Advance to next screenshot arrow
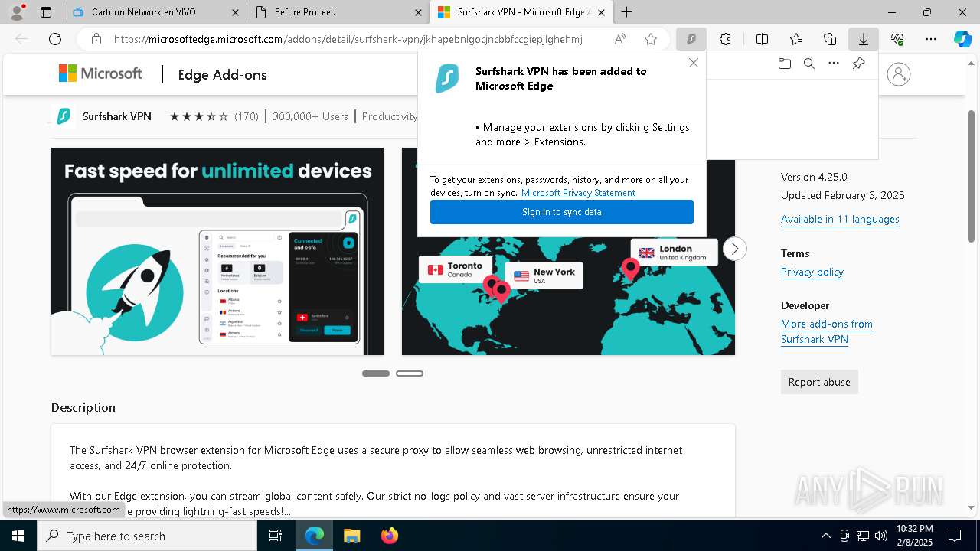This screenshot has height=551, width=980. pyautogui.click(x=734, y=249)
